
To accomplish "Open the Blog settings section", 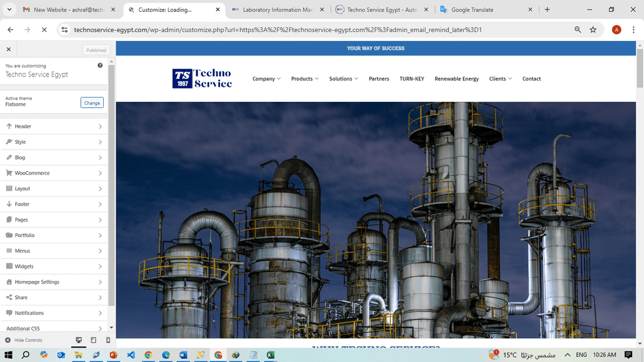I will coord(54,158).
